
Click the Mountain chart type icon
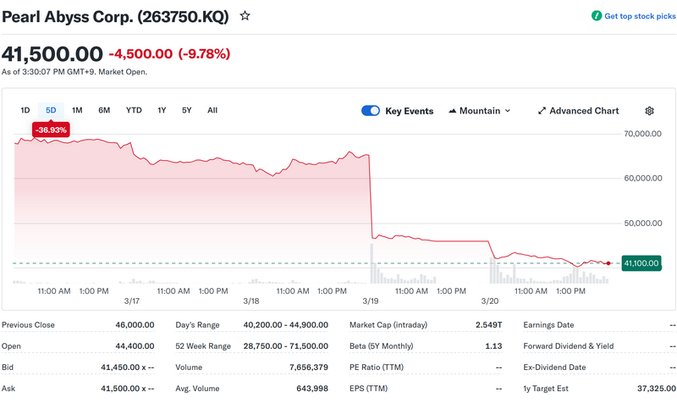tap(452, 111)
